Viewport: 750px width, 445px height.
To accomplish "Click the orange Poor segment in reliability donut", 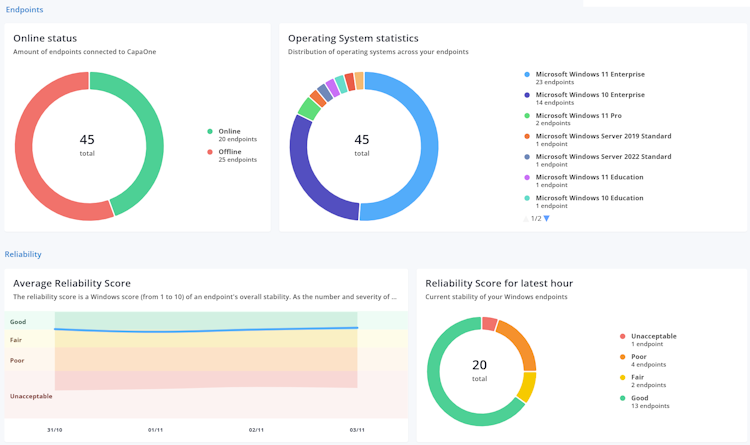I will click(x=521, y=343).
